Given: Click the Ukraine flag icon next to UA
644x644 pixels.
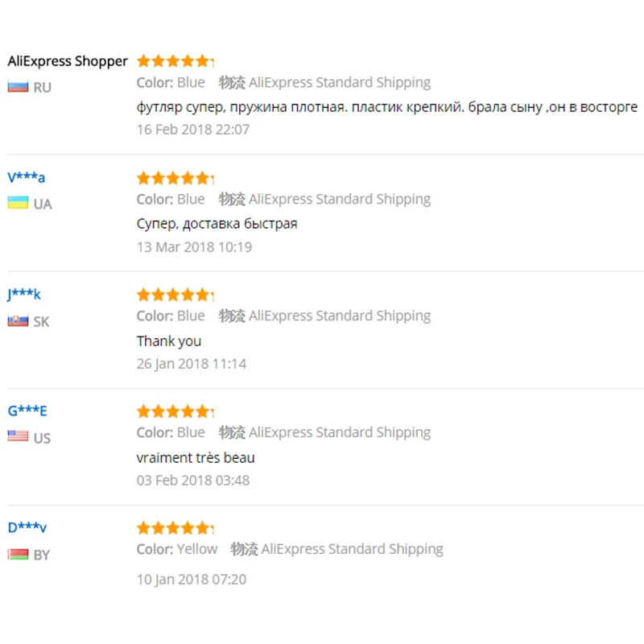Looking at the screenshot, I should click(18, 204).
